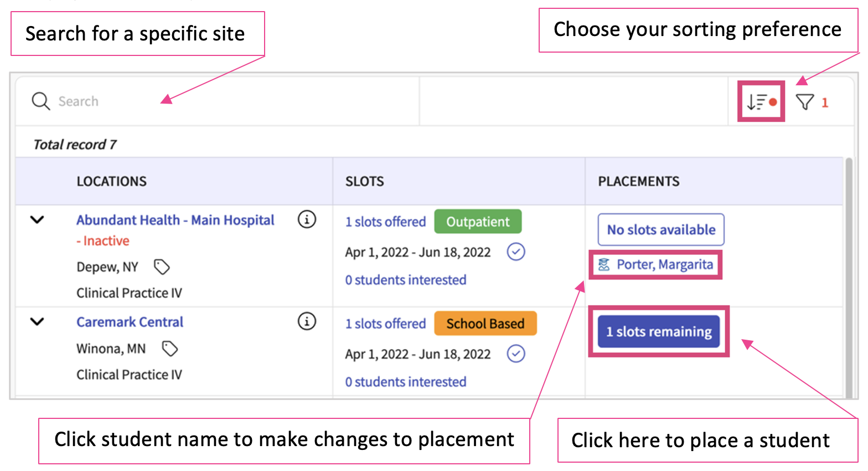The image size is (868, 471).
Task: Toggle check circle for Outpatient date range
Action: (516, 252)
